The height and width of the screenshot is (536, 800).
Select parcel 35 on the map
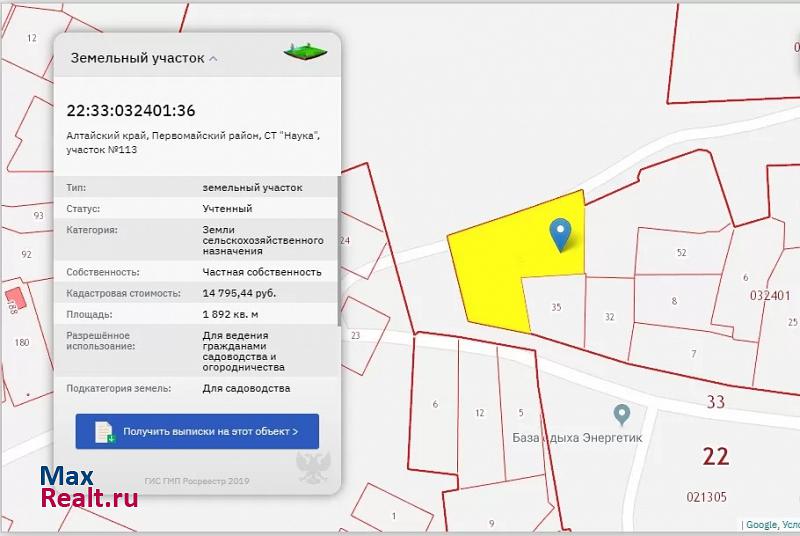[555, 307]
